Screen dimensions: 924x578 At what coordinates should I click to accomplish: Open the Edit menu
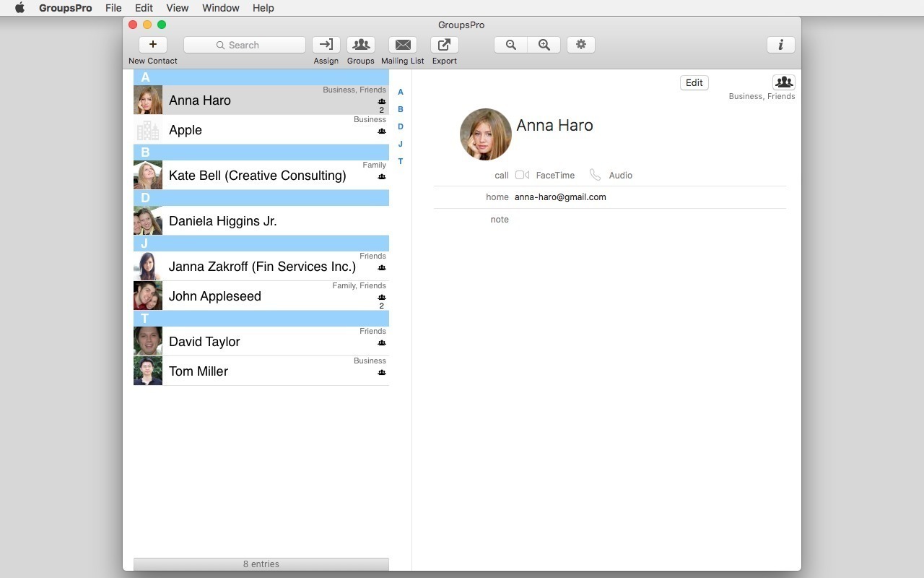[x=144, y=8]
